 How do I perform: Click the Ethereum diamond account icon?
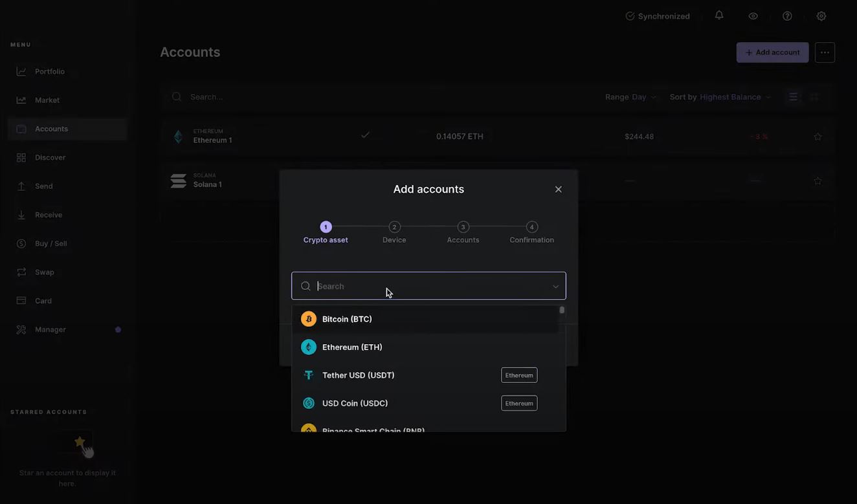click(x=178, y=137)
